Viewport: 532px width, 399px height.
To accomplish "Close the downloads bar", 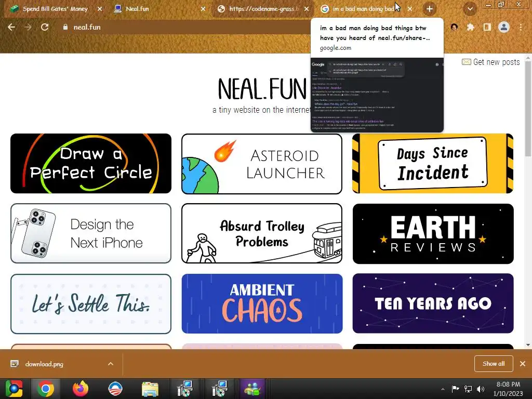I will (523, 364).
